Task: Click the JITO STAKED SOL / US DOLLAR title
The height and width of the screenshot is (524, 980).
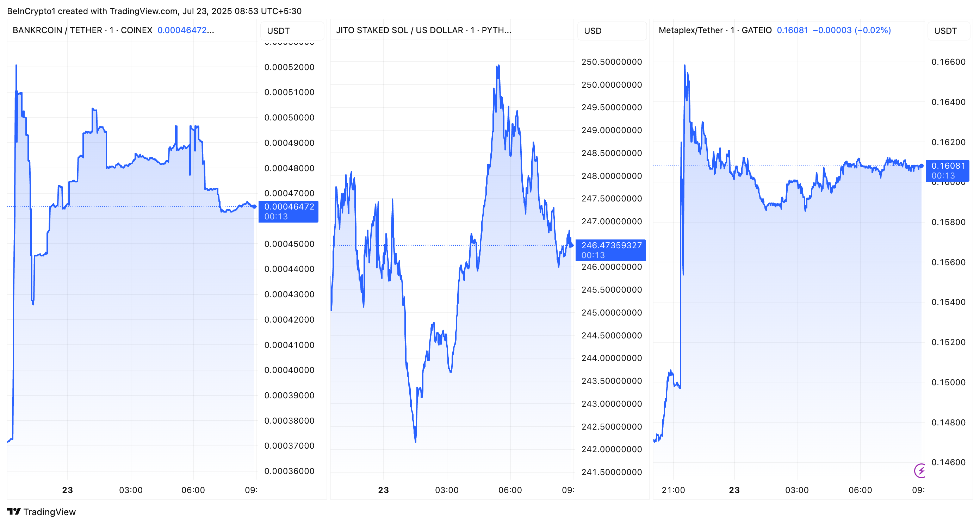Action: pos(423,30)
